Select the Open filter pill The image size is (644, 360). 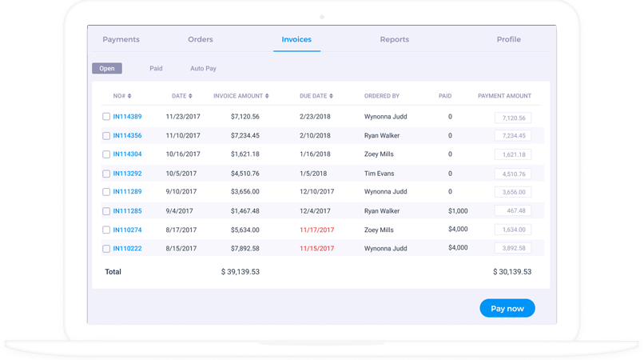(x=106, y=69)
